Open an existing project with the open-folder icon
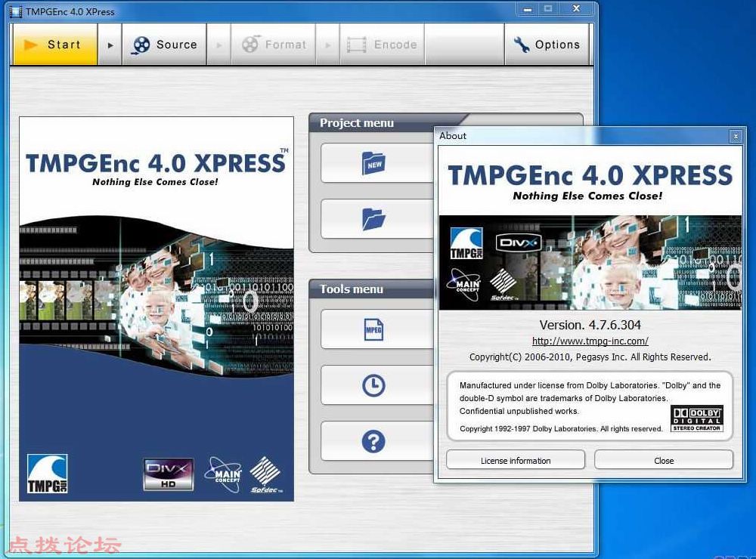This screenshot has width=756, height=559. pos(373,219)
